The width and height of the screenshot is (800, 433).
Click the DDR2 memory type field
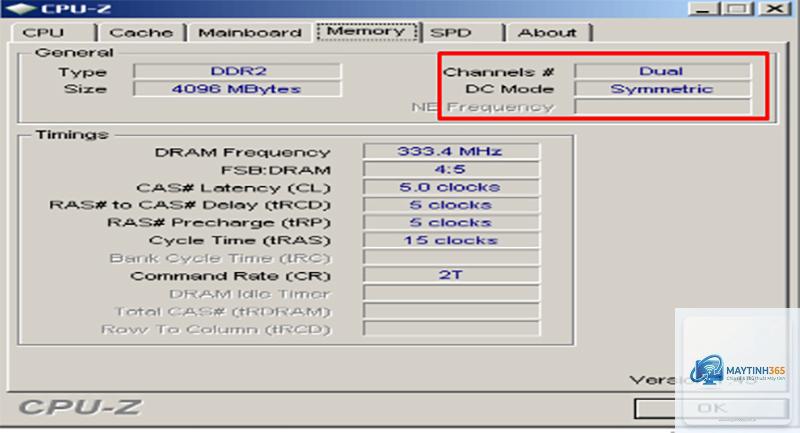coord(237,71)
